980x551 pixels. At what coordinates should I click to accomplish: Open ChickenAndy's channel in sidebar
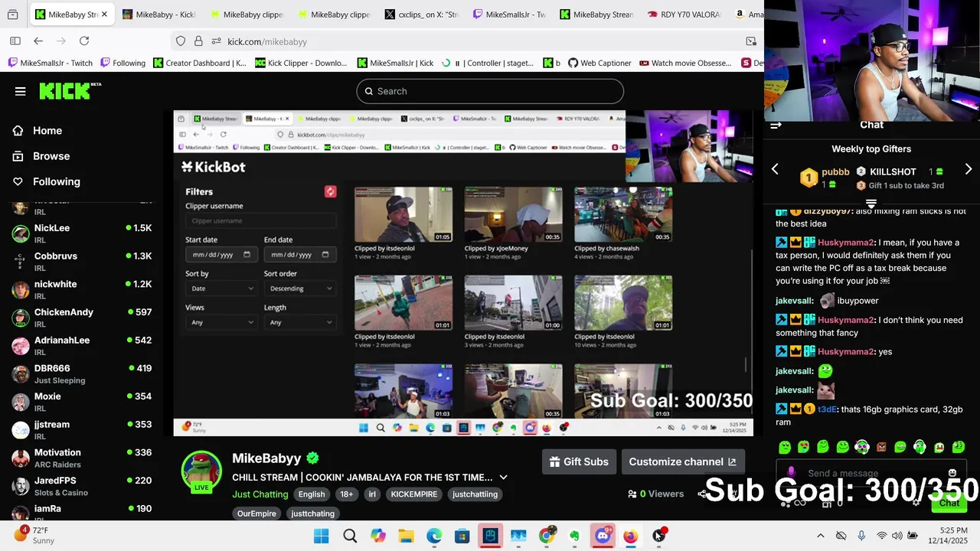81,317
